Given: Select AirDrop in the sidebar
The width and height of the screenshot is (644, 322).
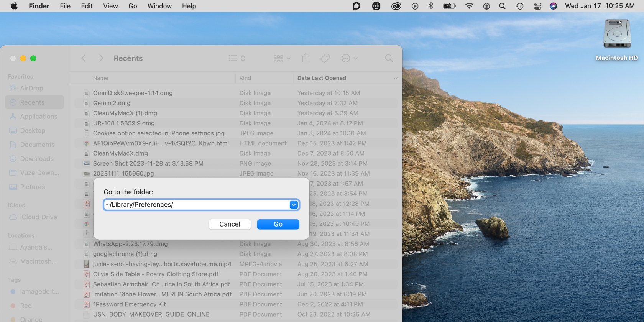Looking at the screenshot, I should [x=34, y=88].
